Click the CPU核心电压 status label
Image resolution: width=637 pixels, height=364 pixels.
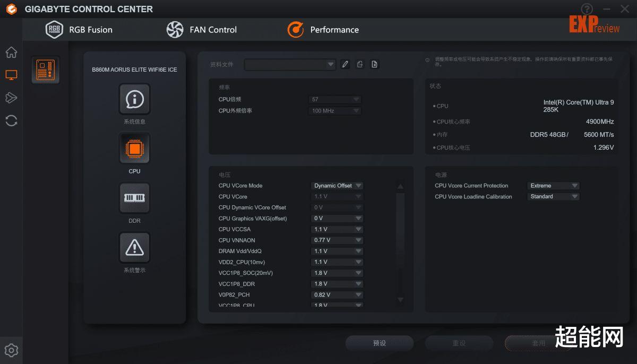[453, 148]
